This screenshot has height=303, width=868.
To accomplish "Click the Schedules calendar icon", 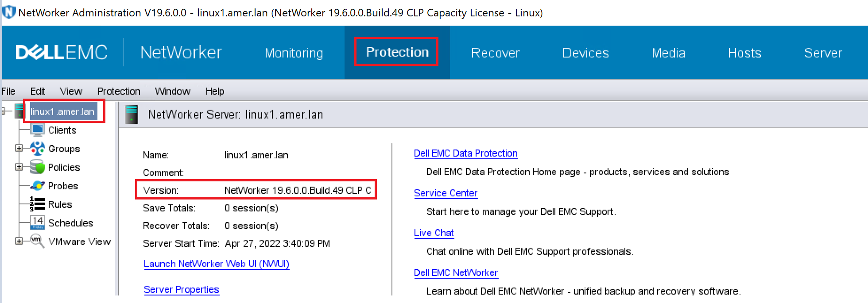I will point(38,222).
